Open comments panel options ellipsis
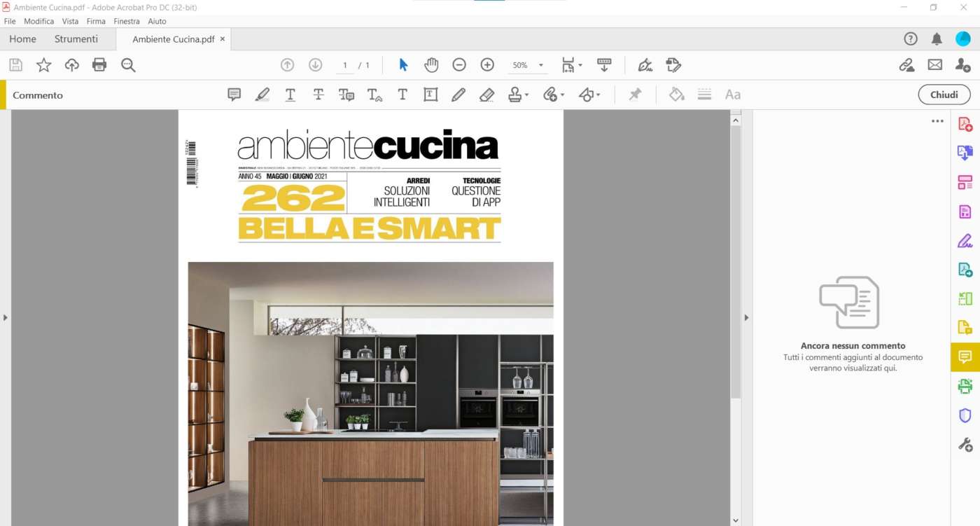This screenshot has width=980, height=526. (x=938, y=121)
